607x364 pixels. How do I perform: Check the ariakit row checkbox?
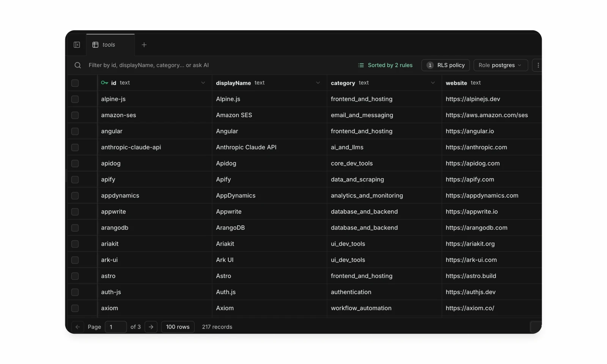[x=75, y=244]
